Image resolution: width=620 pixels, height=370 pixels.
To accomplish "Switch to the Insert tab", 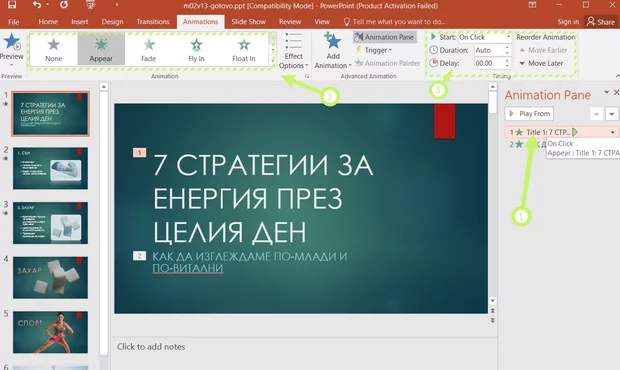I will pos(79,22).
